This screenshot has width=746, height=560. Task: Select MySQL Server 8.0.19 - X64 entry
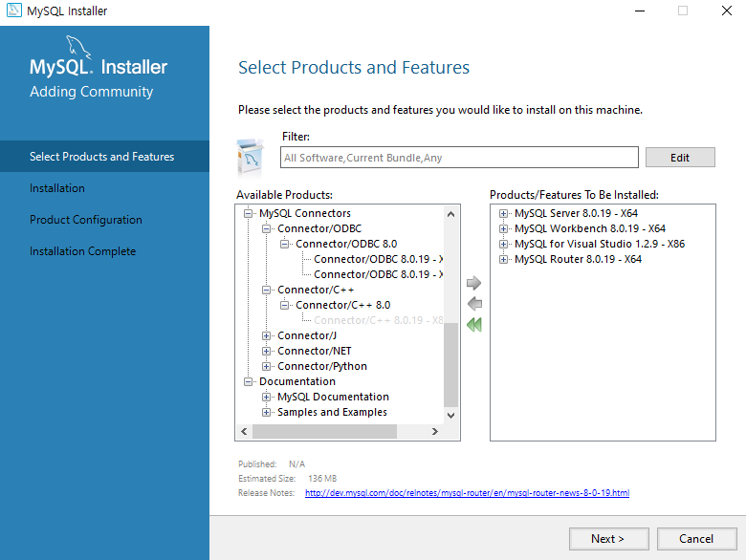coord(576,213)
